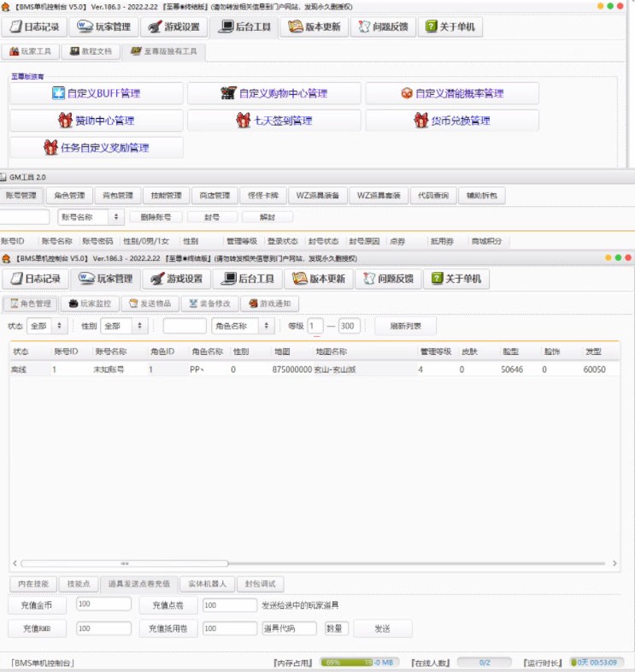Select 后台工具 in the back BMS window

pos(244,27)
